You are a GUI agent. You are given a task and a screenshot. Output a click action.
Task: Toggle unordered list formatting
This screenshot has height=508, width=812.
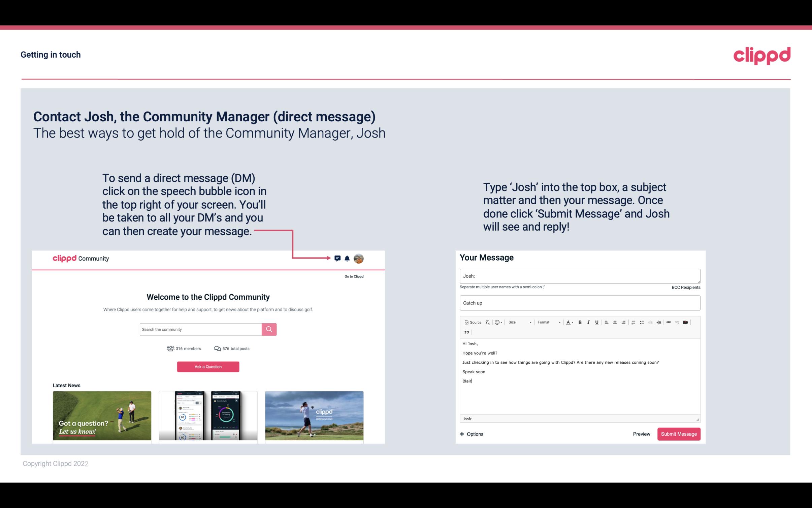click(643, 322)
